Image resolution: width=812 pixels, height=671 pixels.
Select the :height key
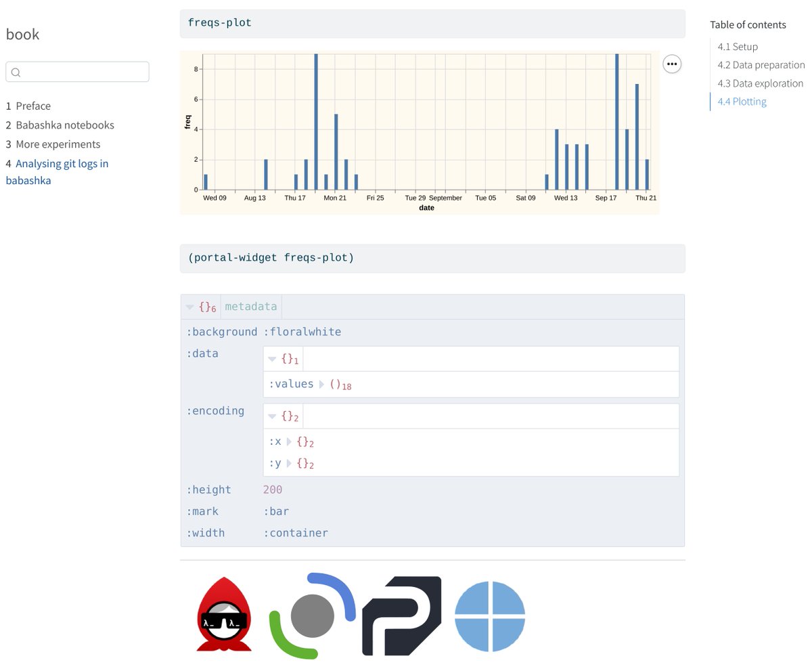point(209,490)
